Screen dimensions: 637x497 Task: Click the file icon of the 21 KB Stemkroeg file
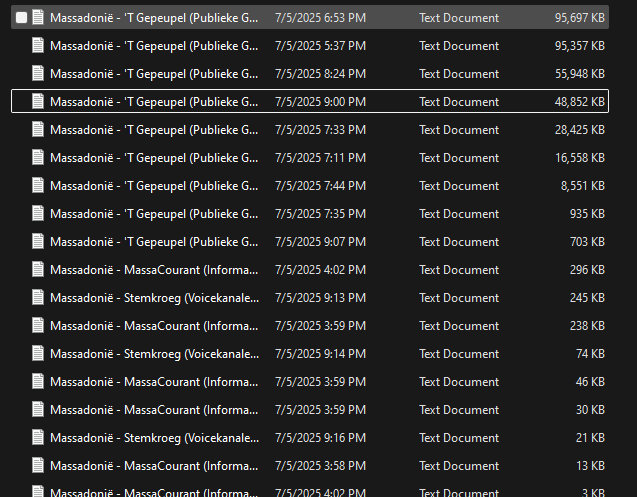click(38, 438)
